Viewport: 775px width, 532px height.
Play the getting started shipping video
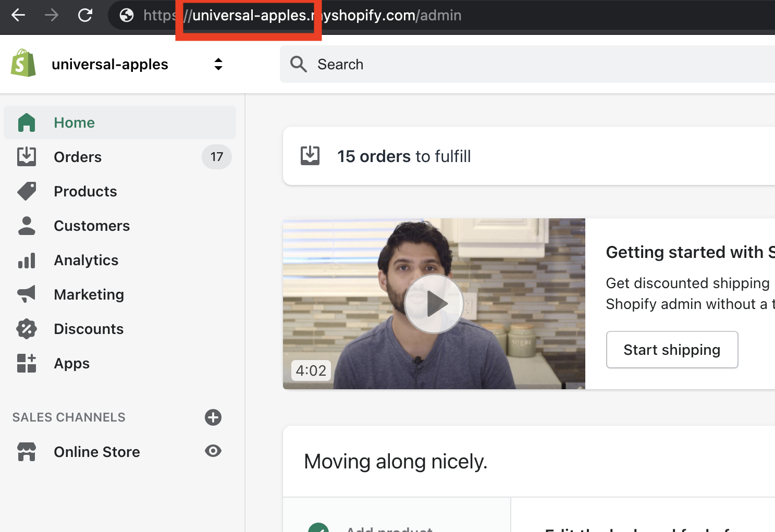point(434,304)
